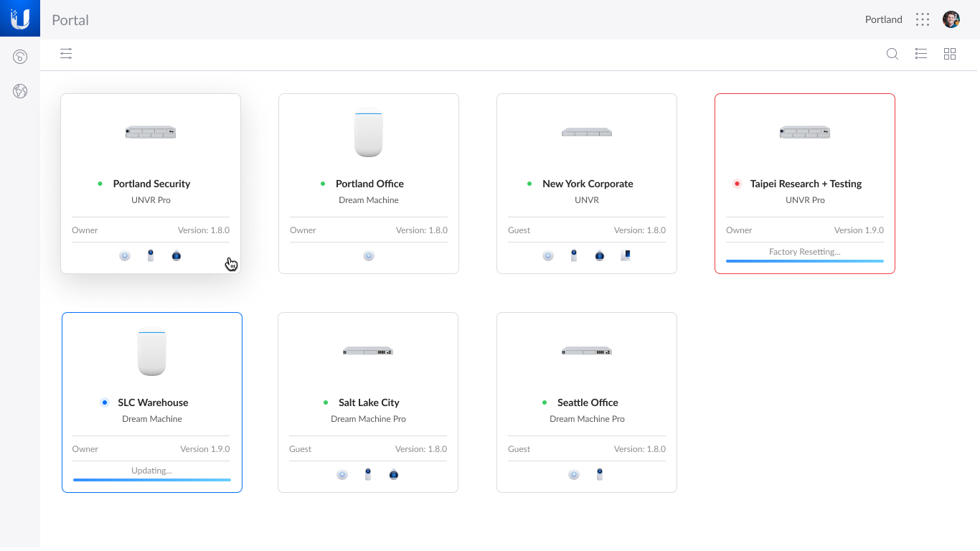Click 'Dream Machine Pro' under Salt Lake City
This screenshot has height=551, width=980.
368,419
